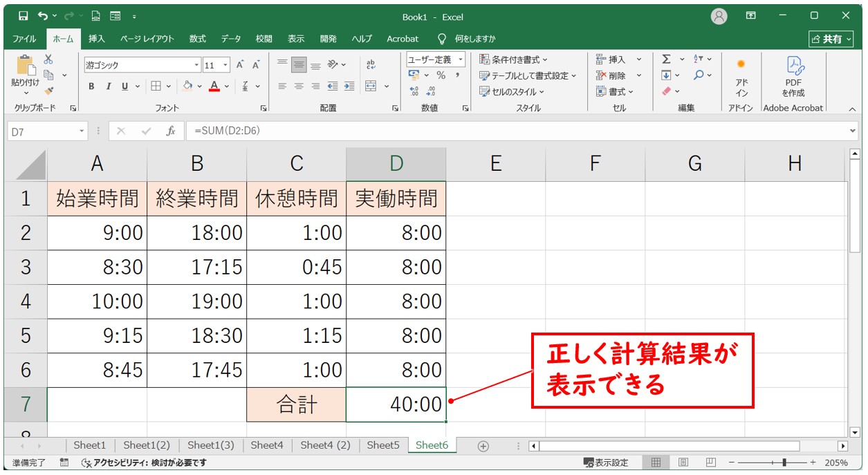Create PDF with Adobe Acrobat icon

[793, 77]
